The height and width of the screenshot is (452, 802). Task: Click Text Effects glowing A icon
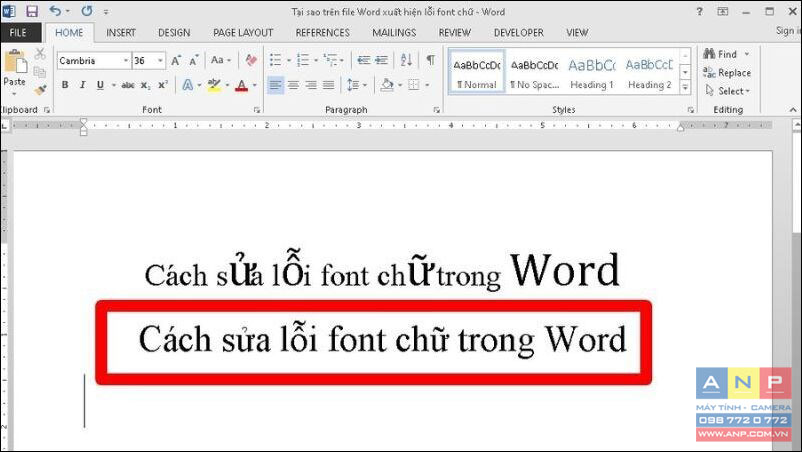[x=188, y=85]
